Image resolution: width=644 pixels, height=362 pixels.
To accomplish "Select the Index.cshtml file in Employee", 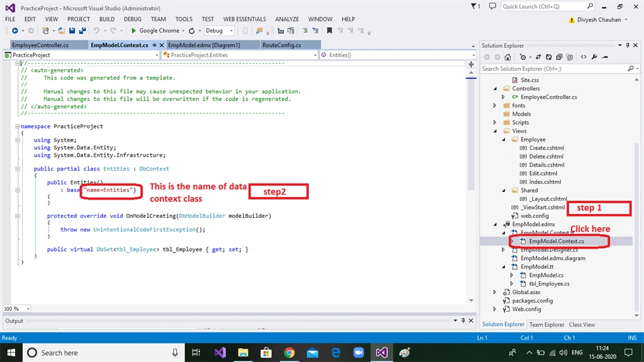I will click(x=545, y=182).
